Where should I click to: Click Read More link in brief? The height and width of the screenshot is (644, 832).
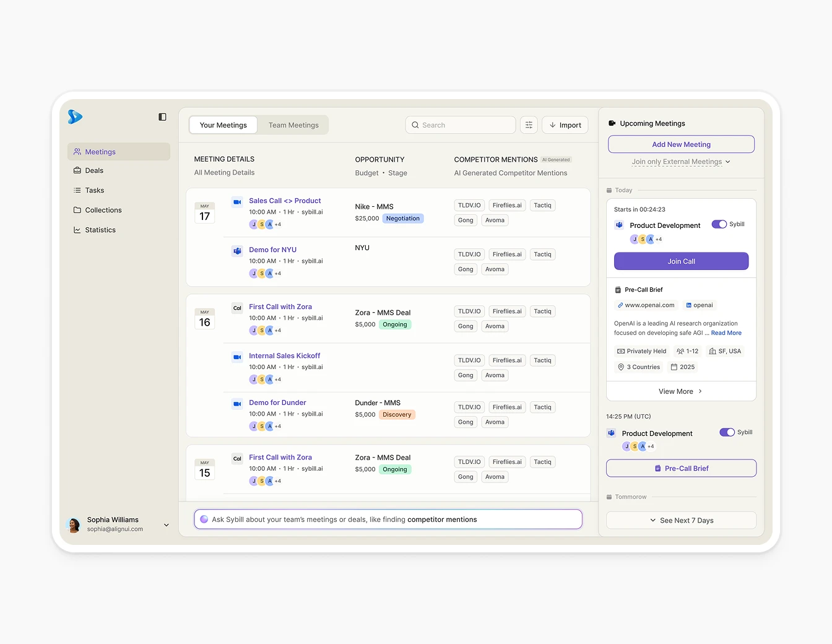coord(726,333)
